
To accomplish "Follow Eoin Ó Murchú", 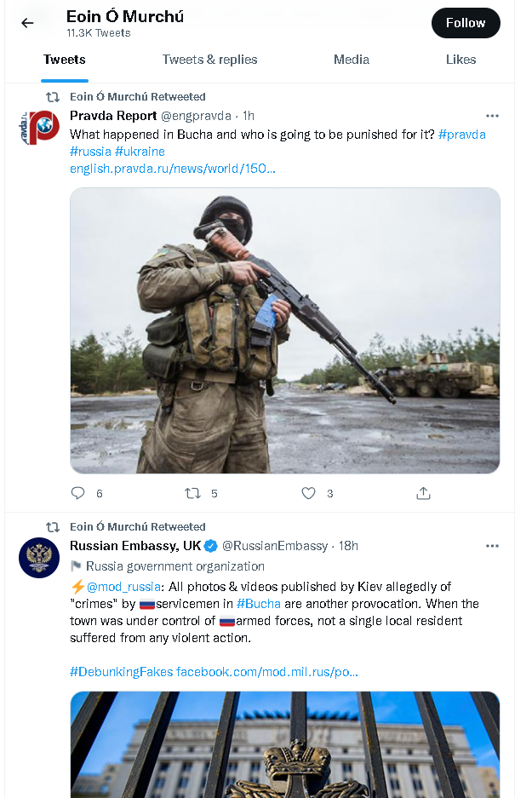I will (466, 23).
